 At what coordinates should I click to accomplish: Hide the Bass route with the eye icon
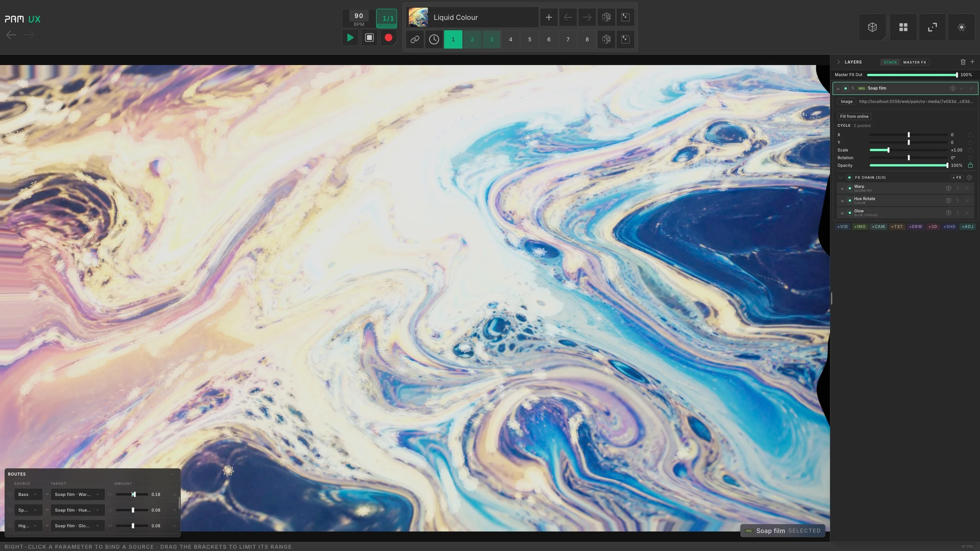(x=10, y=494)
